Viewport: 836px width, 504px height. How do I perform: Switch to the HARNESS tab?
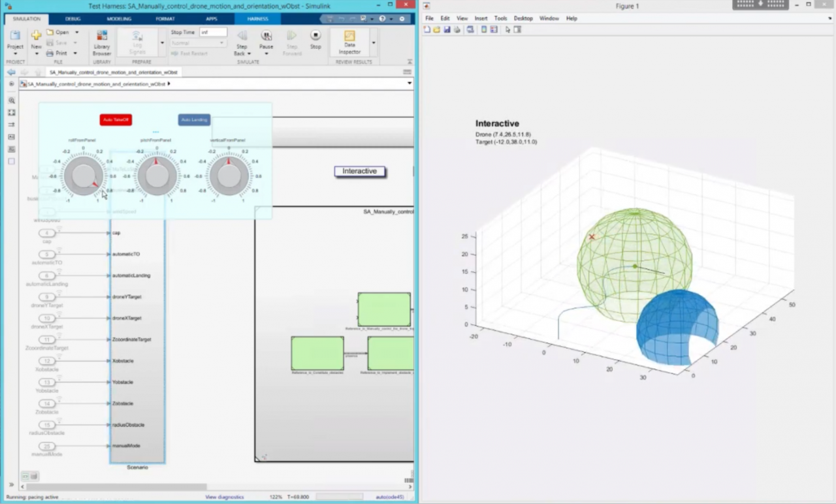258,18
